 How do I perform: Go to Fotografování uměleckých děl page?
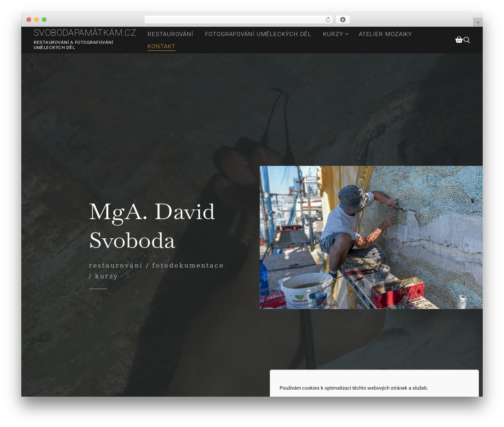pos(258,34)
